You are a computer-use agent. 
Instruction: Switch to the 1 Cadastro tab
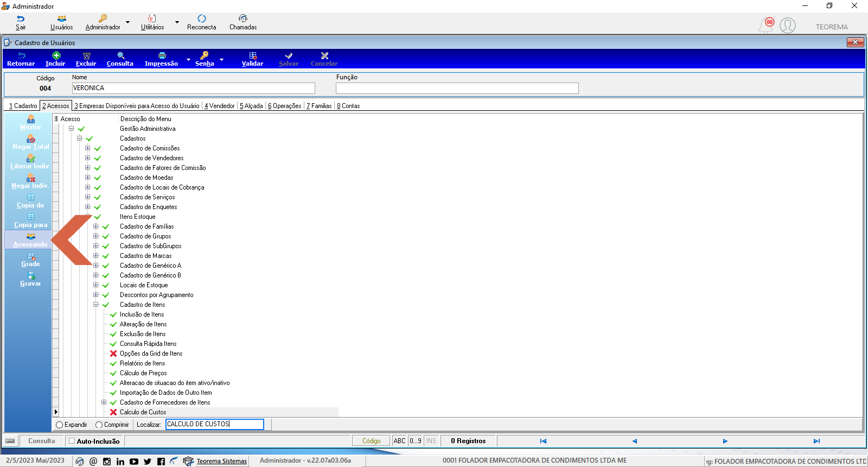(23, 106)
